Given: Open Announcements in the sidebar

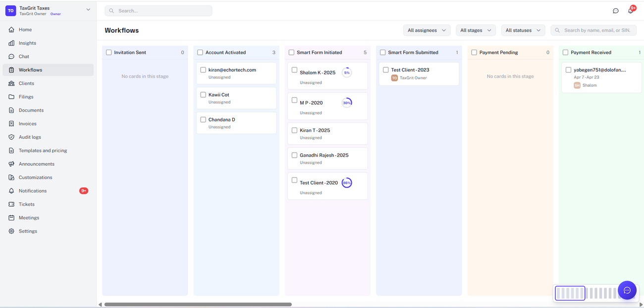Looking at the screenshot, I should click(48, 164).
